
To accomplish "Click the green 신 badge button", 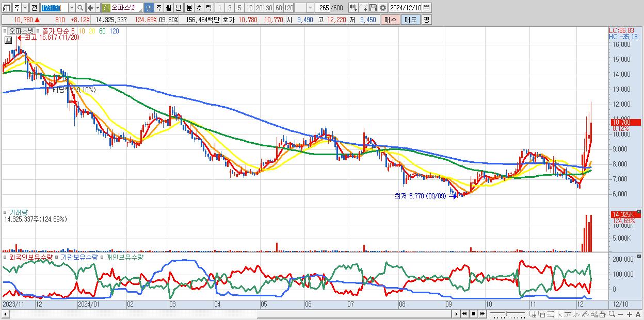I will coord(106,8).
